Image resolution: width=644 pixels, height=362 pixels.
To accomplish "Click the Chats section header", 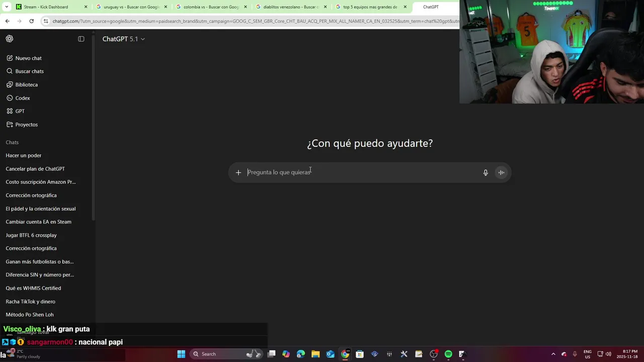I will click(x=12, y=142).
